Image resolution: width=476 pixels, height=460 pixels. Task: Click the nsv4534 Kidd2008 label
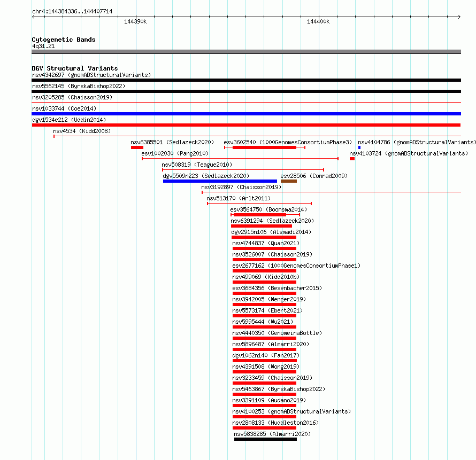(x=82, y=131)
